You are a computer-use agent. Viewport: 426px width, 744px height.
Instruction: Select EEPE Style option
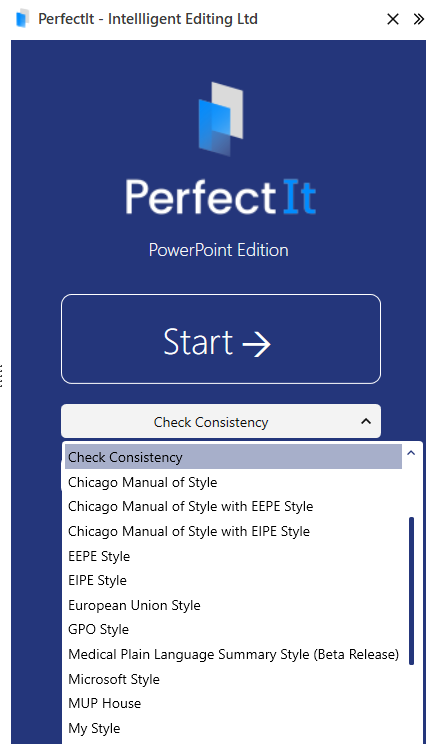click(x=233, y=556)
